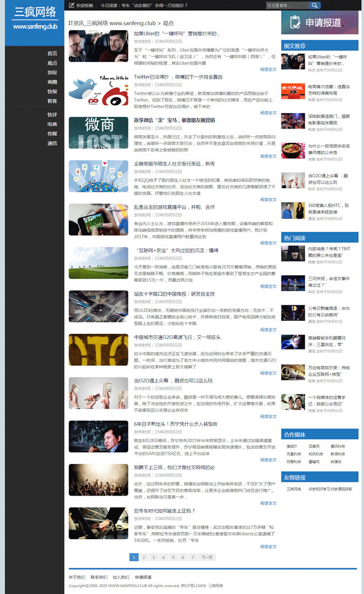
Task: Go to page 2 of results
Action: 144,557
